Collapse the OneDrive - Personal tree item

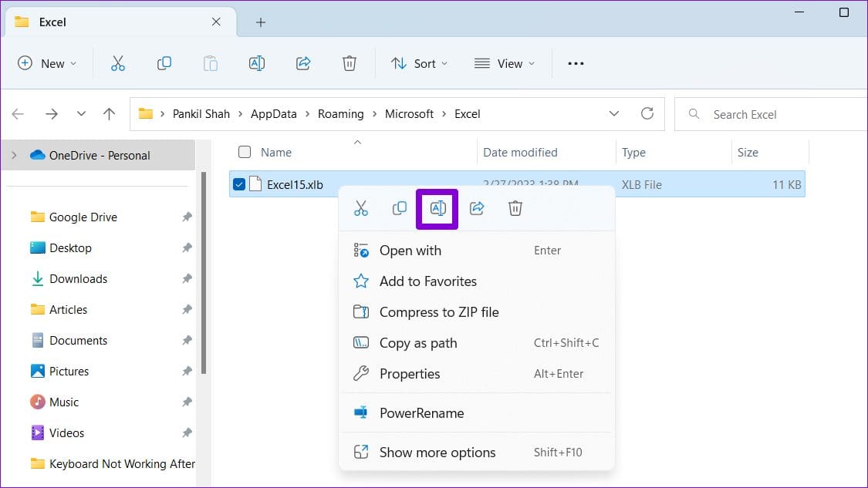[x=15, y=155]
